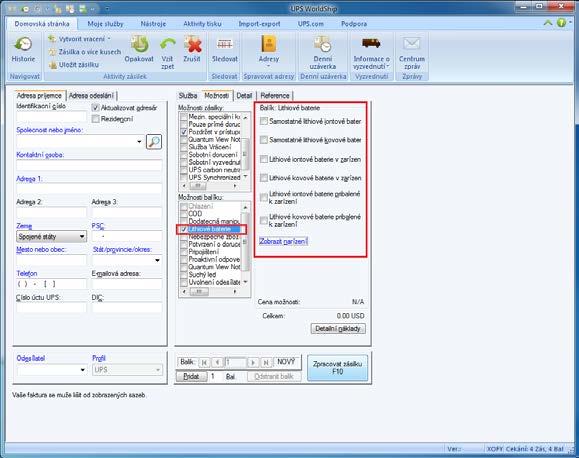Image resolution: width=579 pixels, height=458 pixels.
Task: Open Informace o vyzvednutí truck icon
Action: pyautogui.click(x=371, y=44)
